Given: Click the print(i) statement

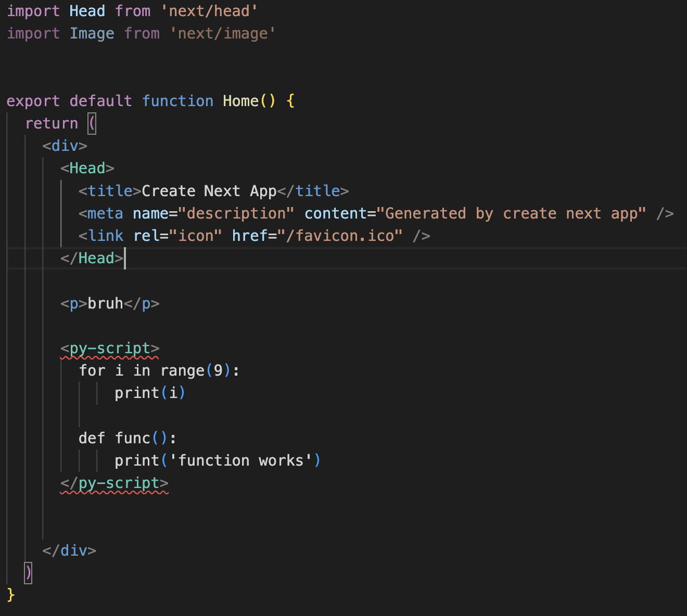Looking at the screenshot, I should click(150, 393).
